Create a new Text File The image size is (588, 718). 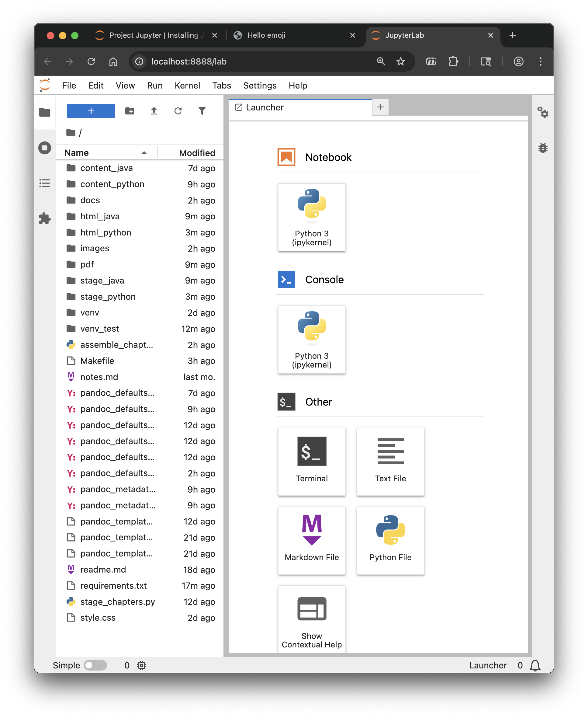[x=390, y=462]
